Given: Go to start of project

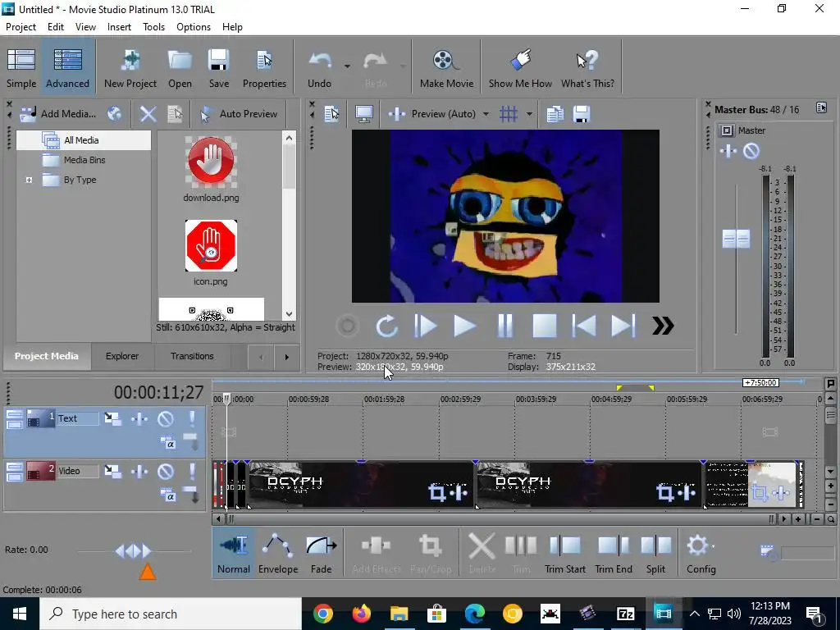Looking at the screenshot, I should (583, 326).
